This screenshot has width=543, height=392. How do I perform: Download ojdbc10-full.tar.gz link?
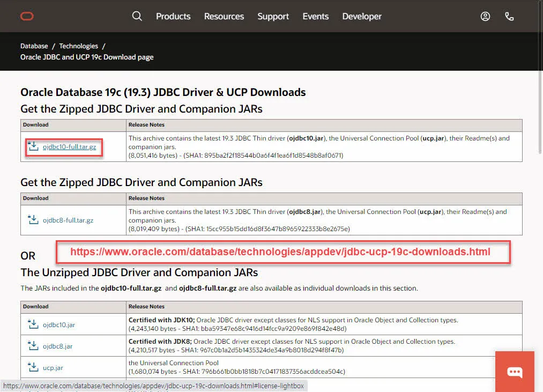pos(69,147)
